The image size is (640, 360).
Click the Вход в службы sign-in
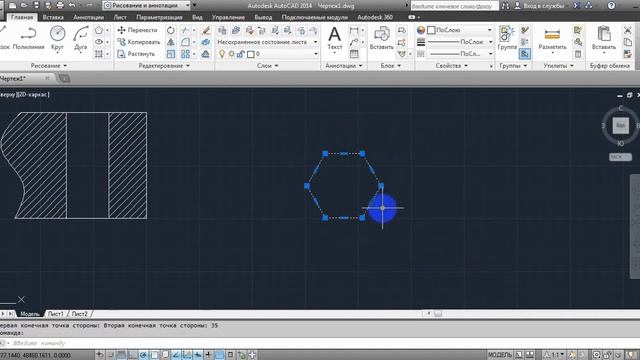540,6
